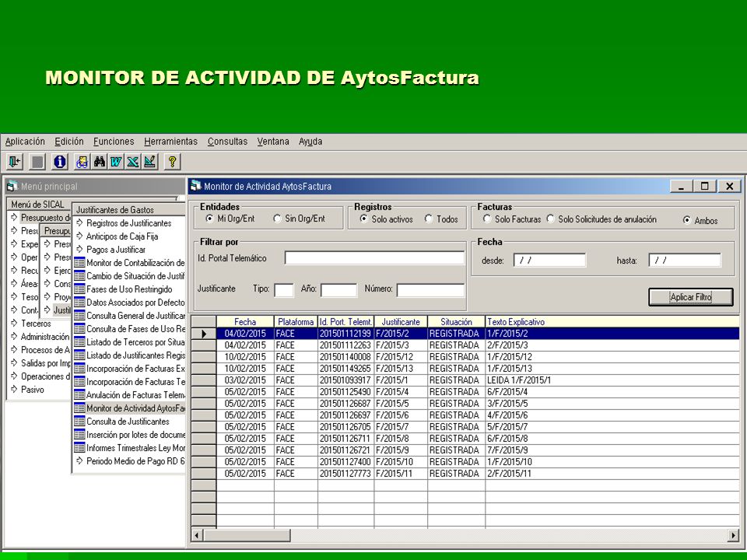Click the exit door toolbar icon

click(x=15, y=162)
